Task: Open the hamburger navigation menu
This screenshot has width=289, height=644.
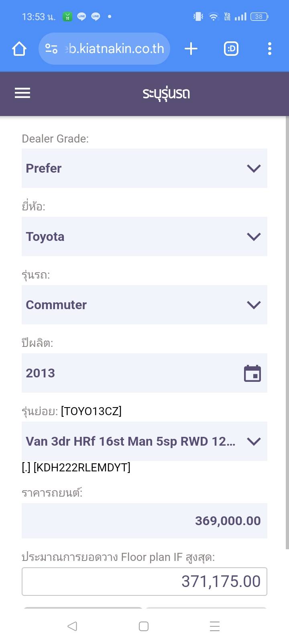Action: coord(22,93)
